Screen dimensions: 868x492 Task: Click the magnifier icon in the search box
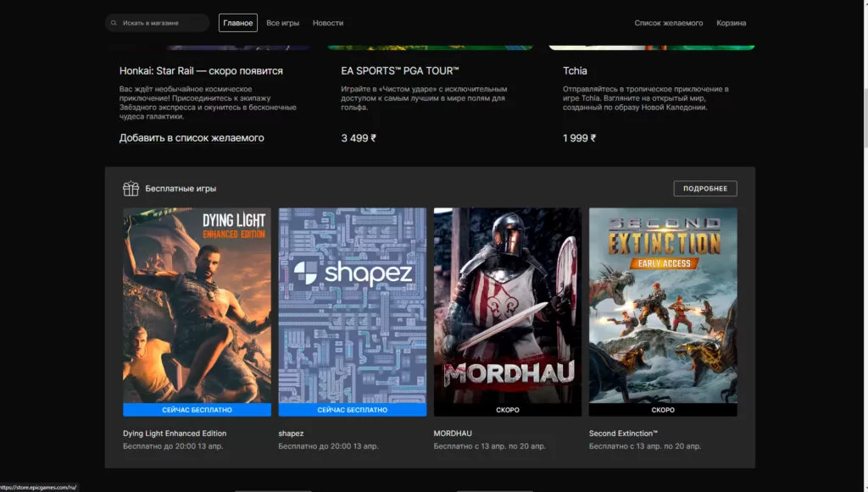(114, 23)
